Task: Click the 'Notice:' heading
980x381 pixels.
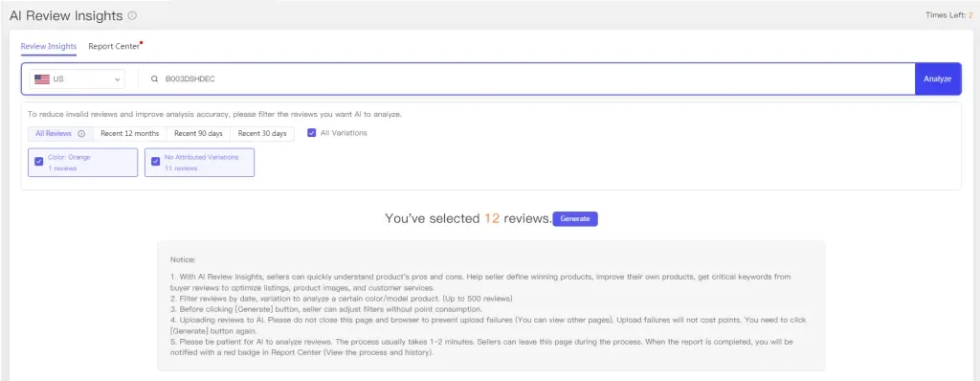Action: [183, 259]
